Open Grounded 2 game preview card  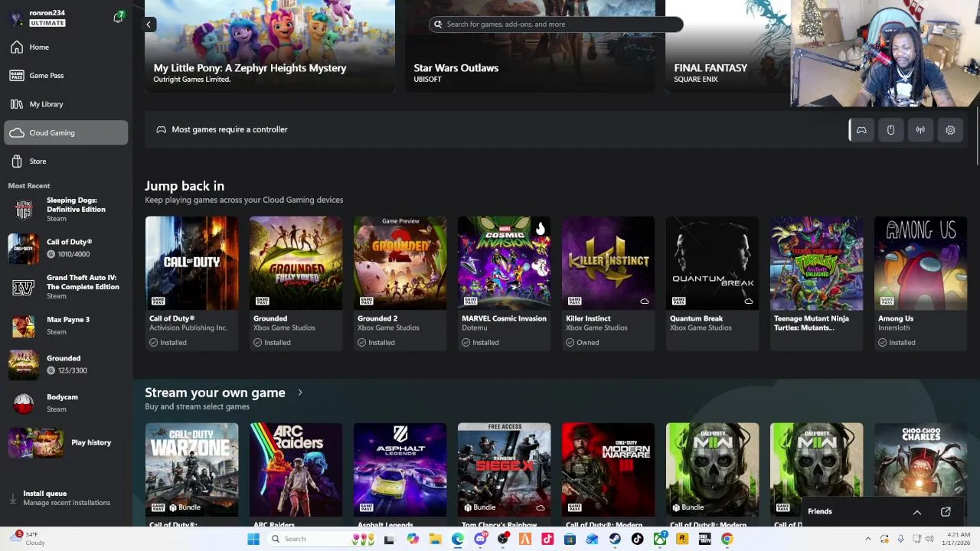click(400, 283)
